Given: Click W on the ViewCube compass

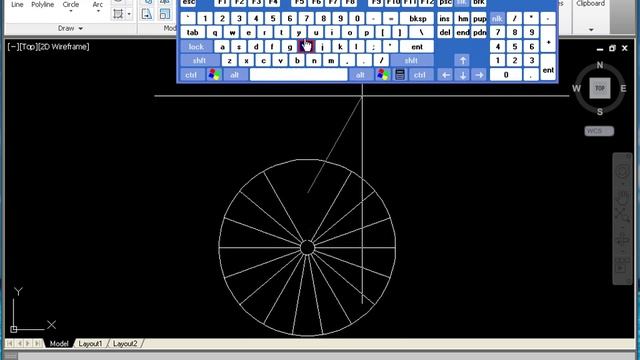Looking at the screenshot, I should tap(576, 88).
